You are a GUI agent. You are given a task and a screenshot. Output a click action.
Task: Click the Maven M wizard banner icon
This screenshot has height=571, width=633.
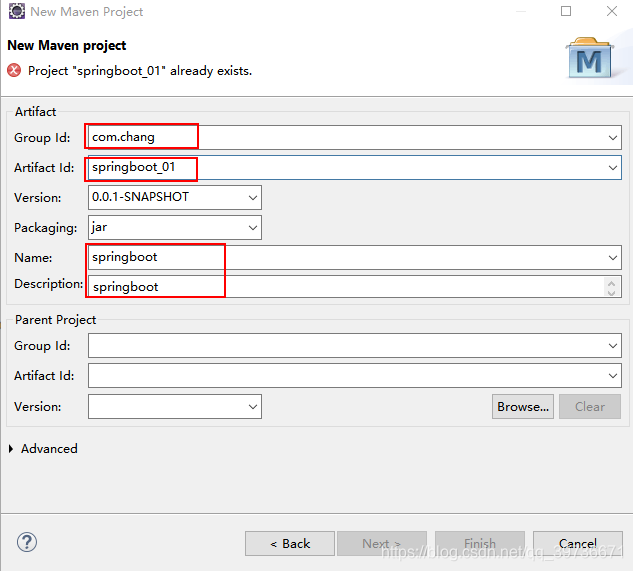coord(590,58)
